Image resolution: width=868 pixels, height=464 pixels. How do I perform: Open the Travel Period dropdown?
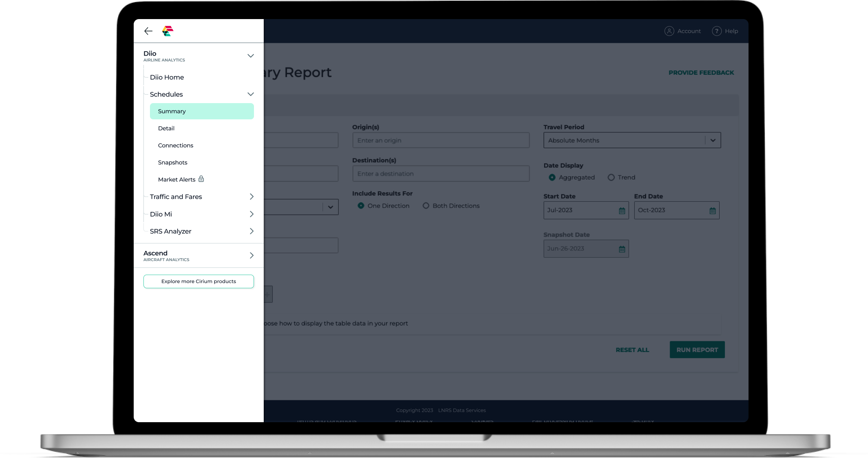click(712, 140)
